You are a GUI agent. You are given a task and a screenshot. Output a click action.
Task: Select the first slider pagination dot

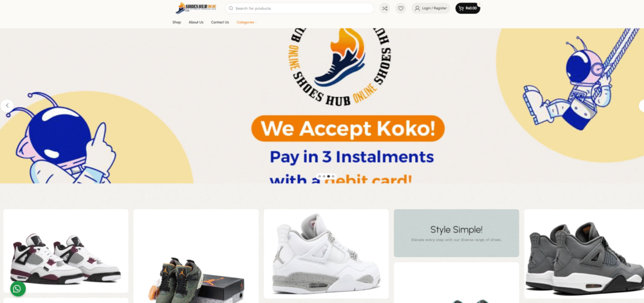319,176
